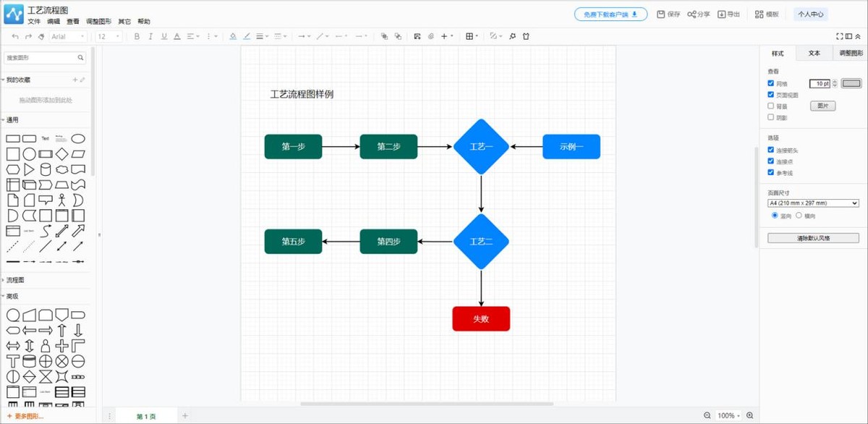Switch to the 文本 tab

[813, 53]
